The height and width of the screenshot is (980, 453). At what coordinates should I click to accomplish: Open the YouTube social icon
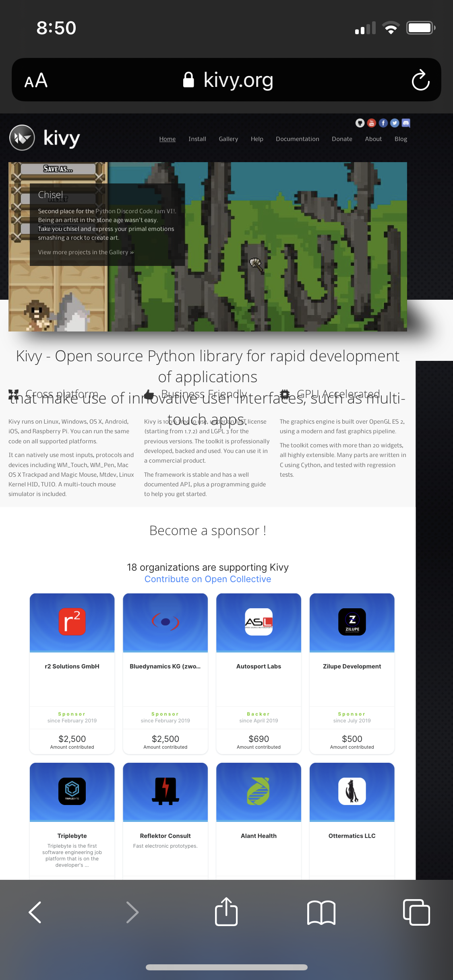click(372, 123)
